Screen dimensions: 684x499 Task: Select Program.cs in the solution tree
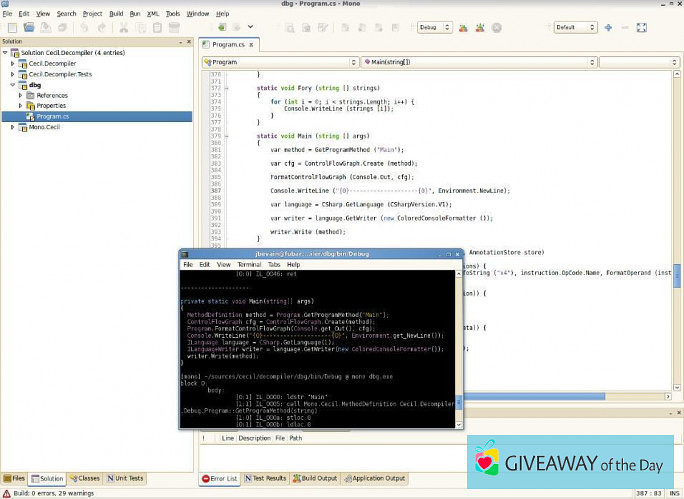coord(52,116)
